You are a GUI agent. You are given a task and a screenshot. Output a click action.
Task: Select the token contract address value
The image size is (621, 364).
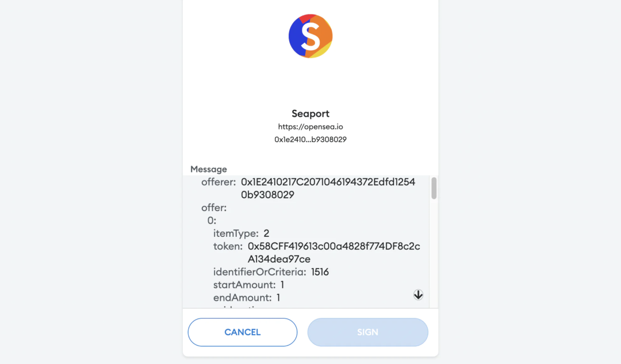click(334, 252)
